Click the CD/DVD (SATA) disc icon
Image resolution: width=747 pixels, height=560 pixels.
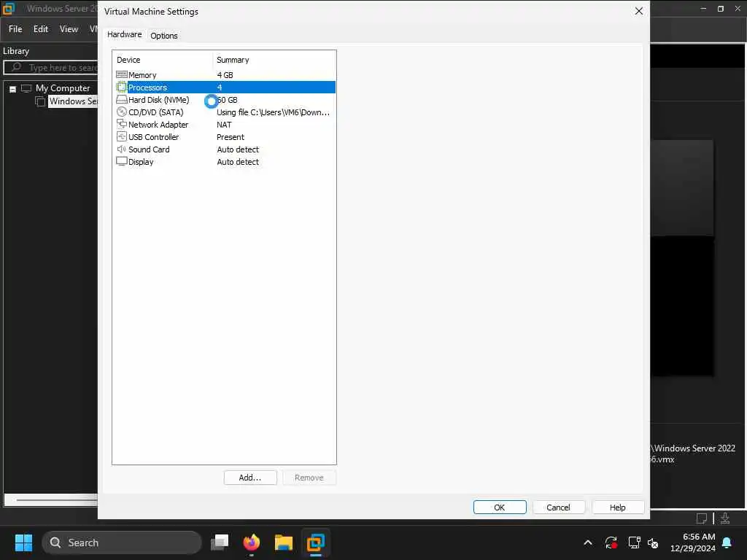click(x=122, y=112)
